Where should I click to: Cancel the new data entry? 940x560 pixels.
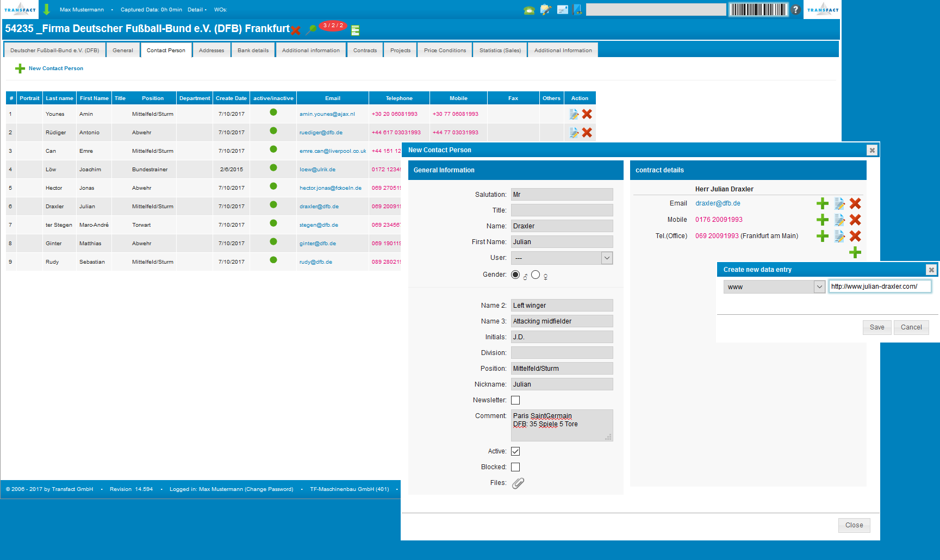click(911, 327)
